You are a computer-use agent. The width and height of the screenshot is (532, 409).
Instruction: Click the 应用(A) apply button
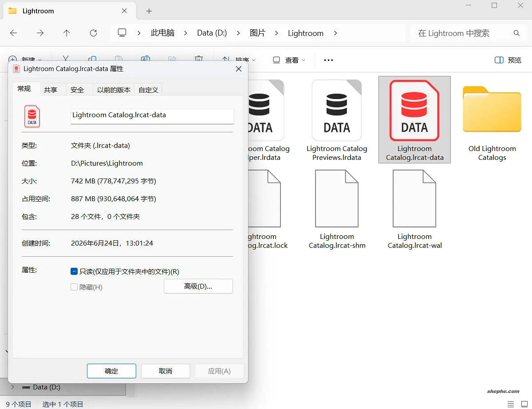(219, 371)
